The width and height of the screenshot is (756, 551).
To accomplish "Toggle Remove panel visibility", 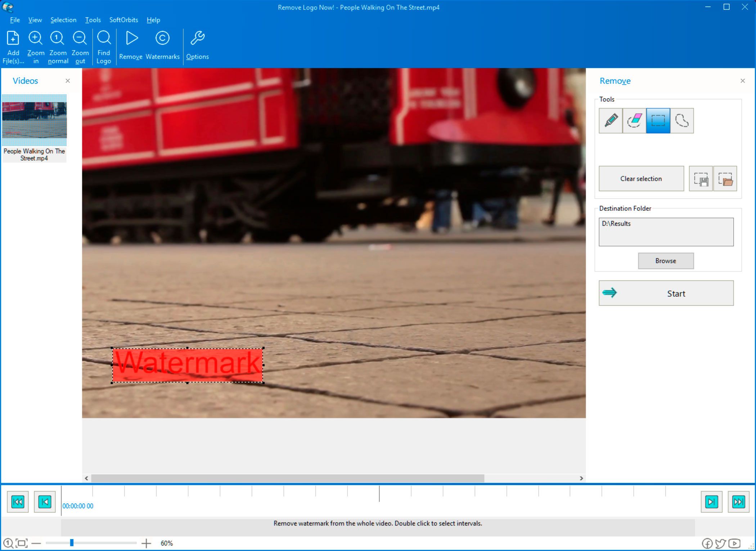I will click(742, 80).
